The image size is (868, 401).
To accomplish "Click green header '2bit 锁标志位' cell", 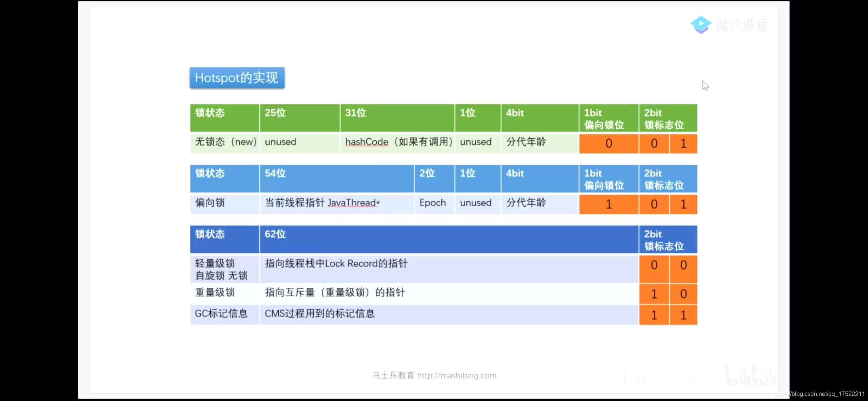I will [668, 118].
